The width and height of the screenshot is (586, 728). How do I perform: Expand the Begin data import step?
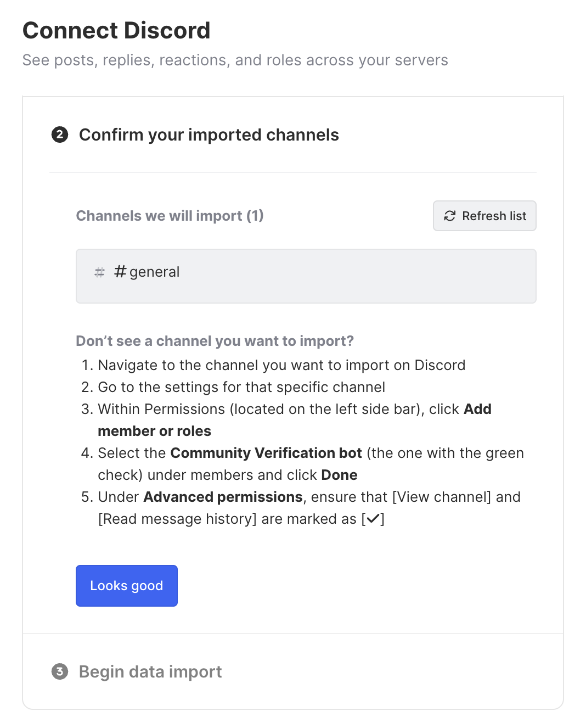tap(150, 671)
